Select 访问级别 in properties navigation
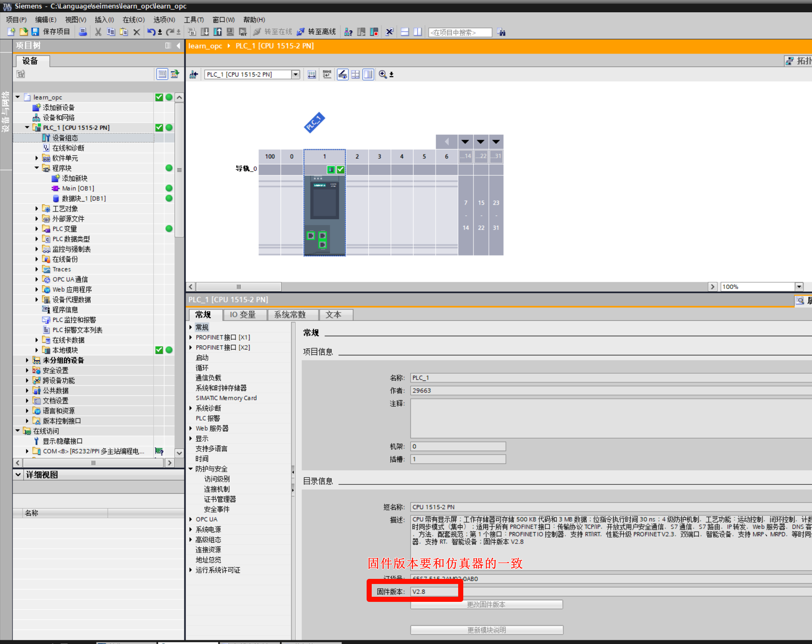 pyautogui.click(x=217, y=479)
